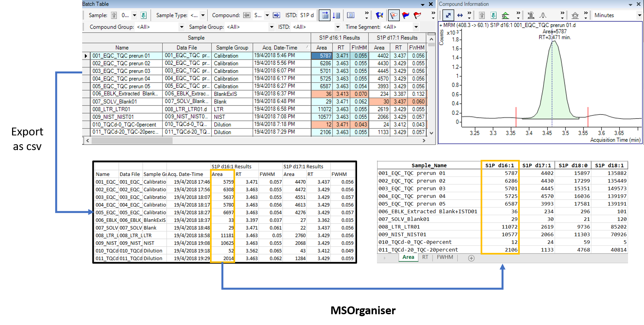Image resolution: width=644 pixels, height=325 pixels.
Task: Close the Batch Table panel
Action: (x=431, y=4)
